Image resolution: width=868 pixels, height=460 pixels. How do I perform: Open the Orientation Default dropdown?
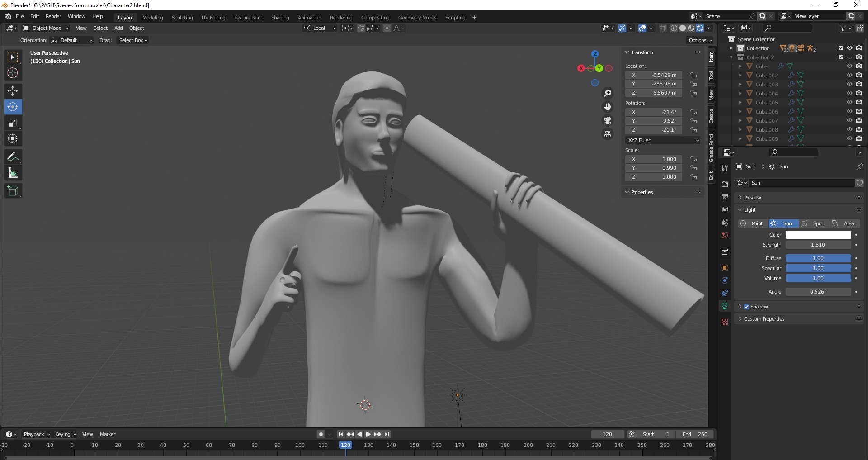pyautogui.click(x=72, y=40)
